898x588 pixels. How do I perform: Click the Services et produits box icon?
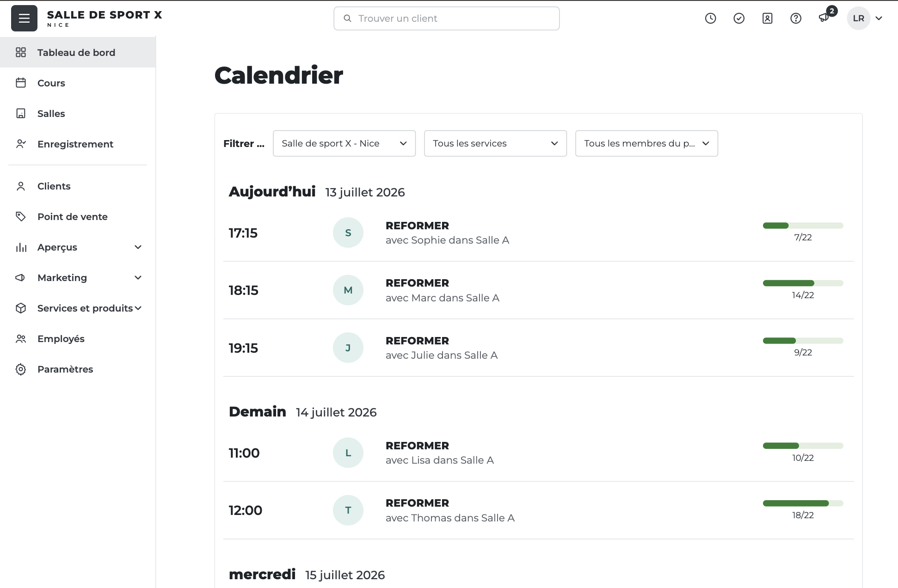tap(21, 308)
